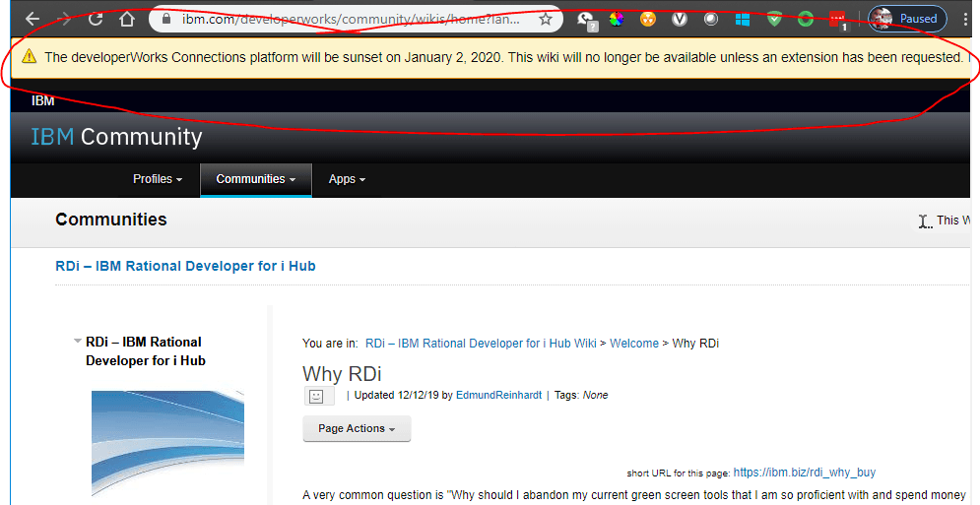View site security info via padlock icon
The image size is (980, 505).
pos(166,19)
